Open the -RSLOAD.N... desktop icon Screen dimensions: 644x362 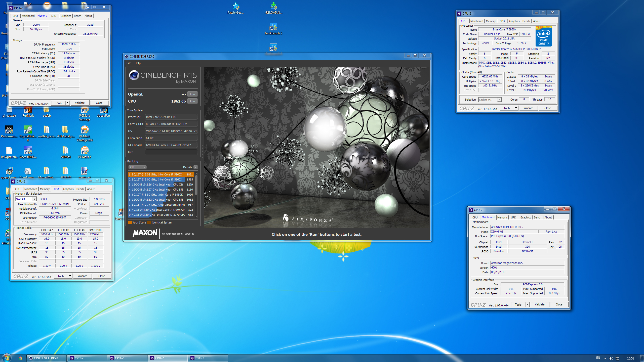[273, 8]
